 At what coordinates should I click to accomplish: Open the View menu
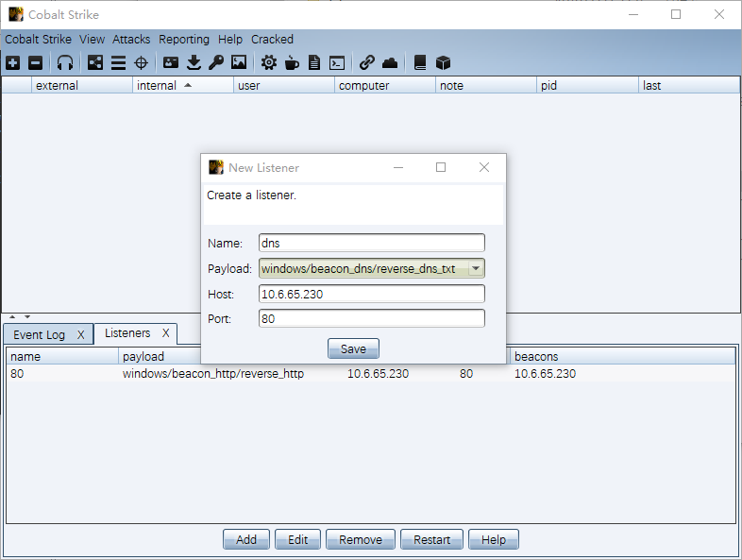[x=92, y=40]
